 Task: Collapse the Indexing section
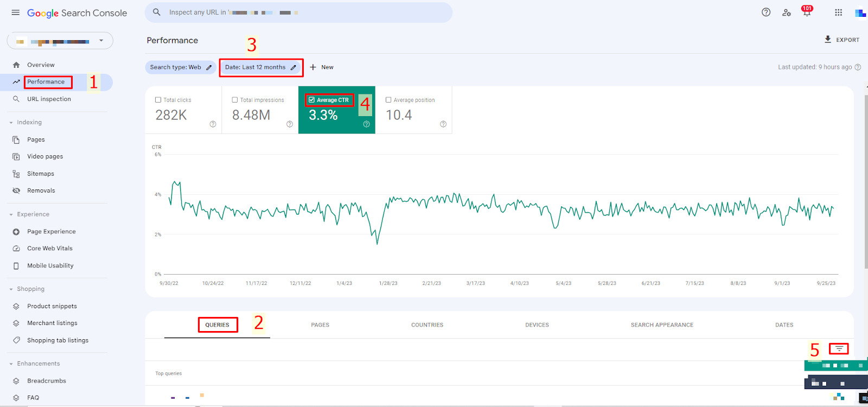click(x=11, y=123)
